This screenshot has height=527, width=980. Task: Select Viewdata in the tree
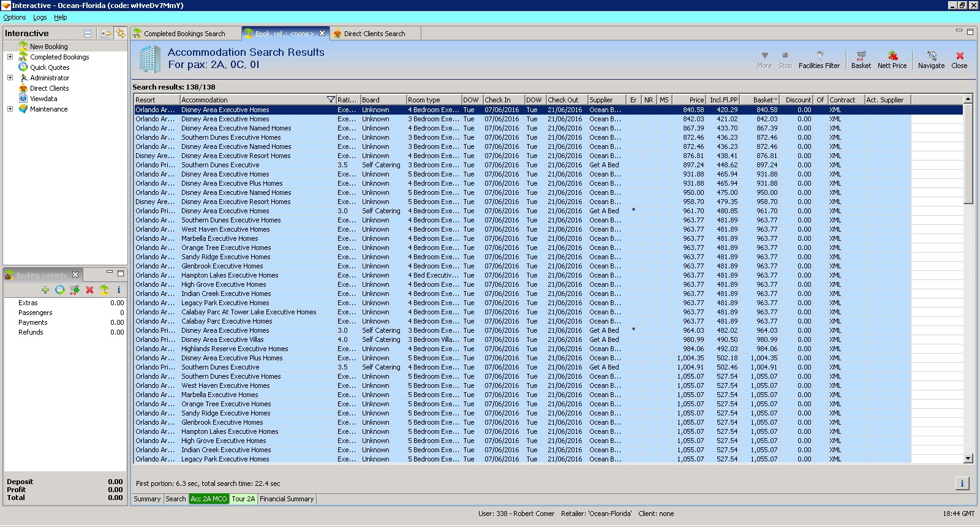43,99
